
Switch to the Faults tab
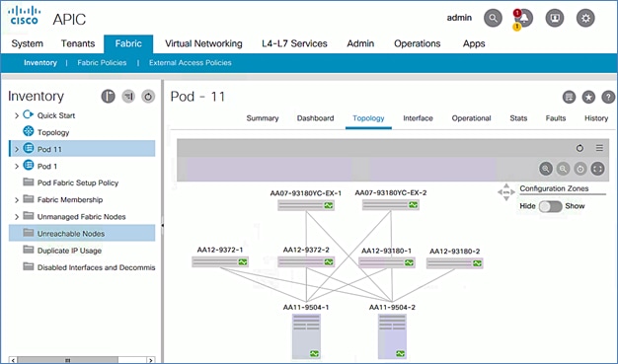pyautogui.click(x=556, y=118)
